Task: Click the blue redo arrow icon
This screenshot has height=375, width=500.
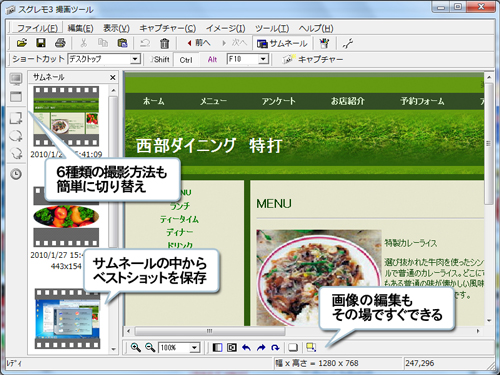Action: tap(261, 347)
